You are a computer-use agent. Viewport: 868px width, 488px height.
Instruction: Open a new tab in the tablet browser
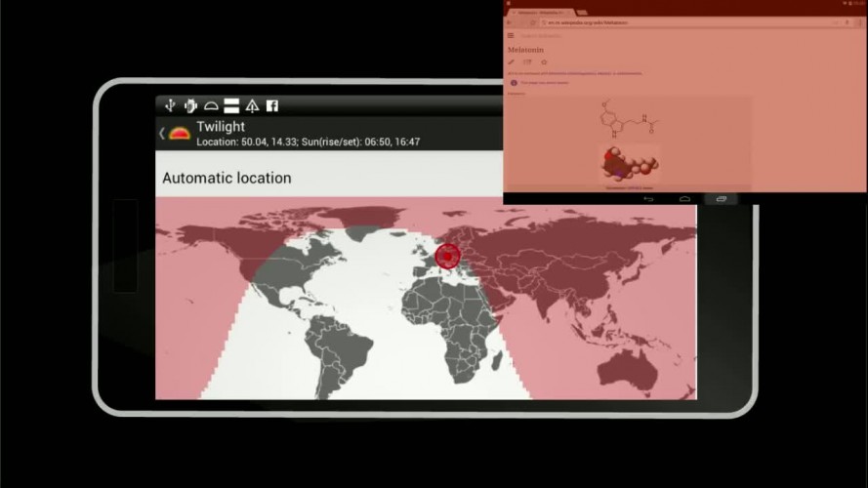tap(582, 12)
